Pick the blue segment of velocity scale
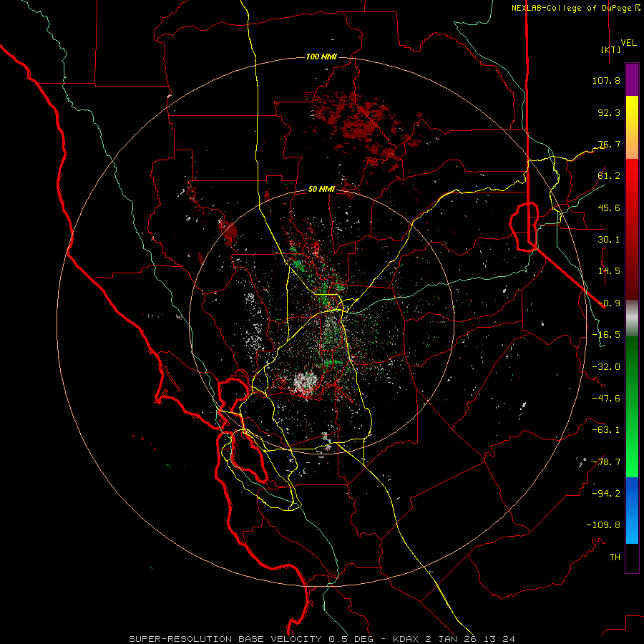Screen dimensions: 644x644 point(632,510)
